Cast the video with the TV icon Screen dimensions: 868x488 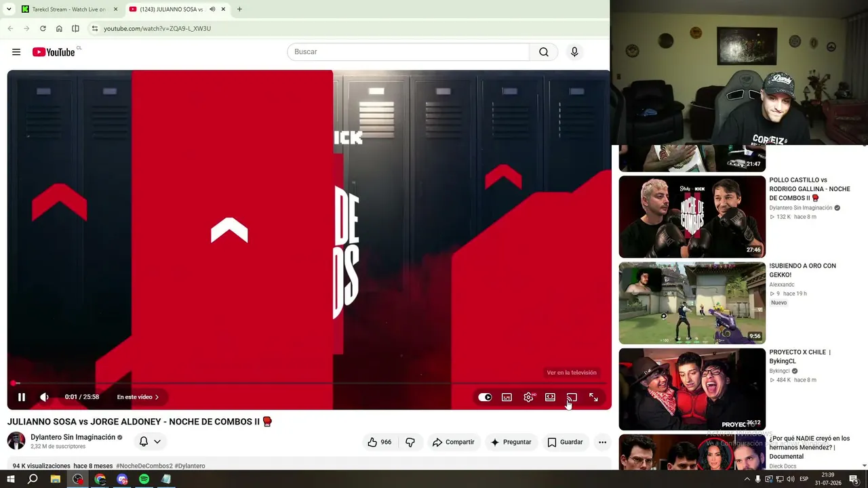572,397
